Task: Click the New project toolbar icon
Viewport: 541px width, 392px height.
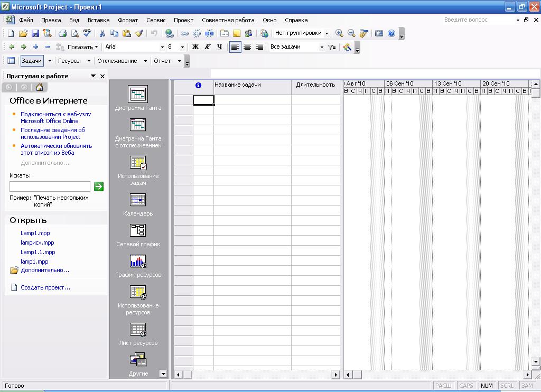Action: coord(11,33)
